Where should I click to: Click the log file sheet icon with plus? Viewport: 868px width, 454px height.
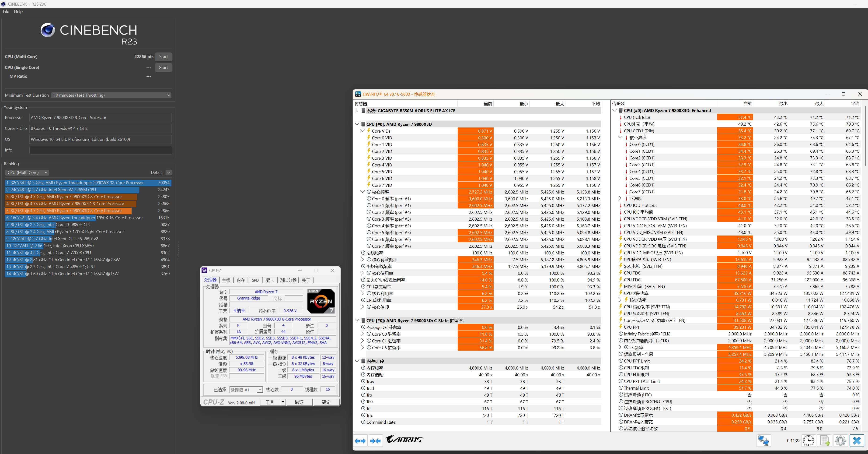[x=825, y=440]
